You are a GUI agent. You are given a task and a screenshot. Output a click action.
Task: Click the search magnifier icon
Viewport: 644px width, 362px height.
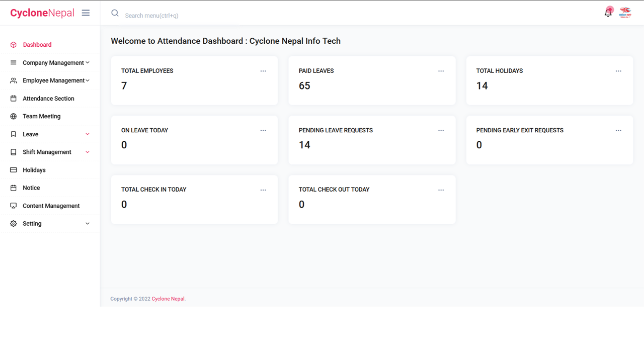115,13
